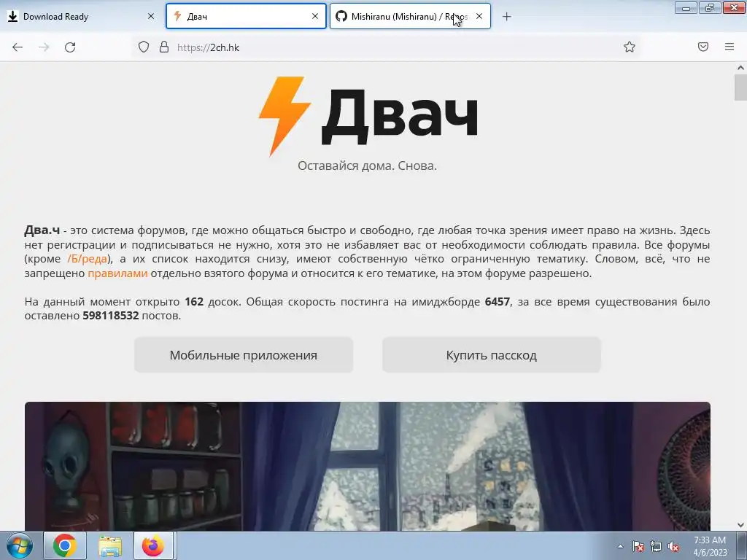Open the clock showing 7:33 AM

point(710,546)
